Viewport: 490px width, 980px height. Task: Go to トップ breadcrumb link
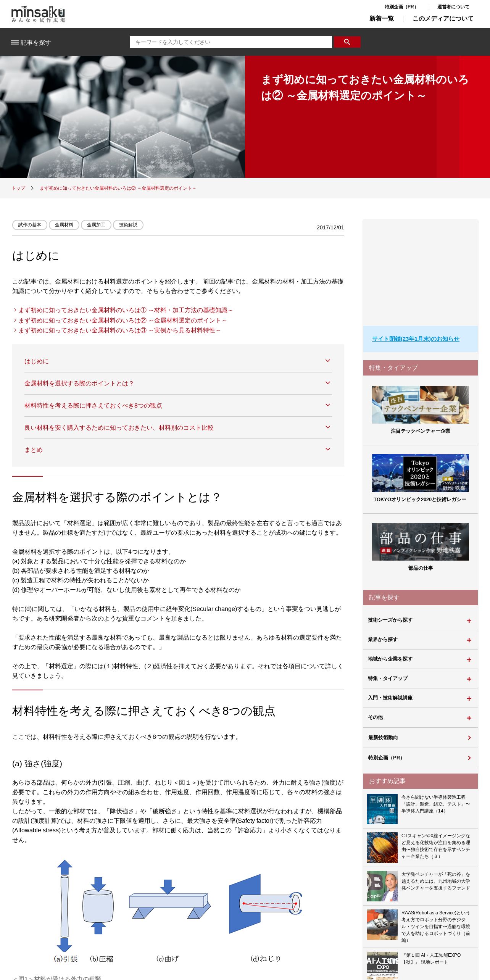click(18, 188)
